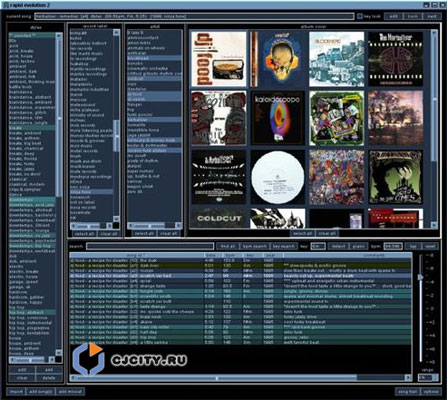447x400 pixels.
Task: Select "ninja tune" in record label list
Action: [x=91, y=192]
